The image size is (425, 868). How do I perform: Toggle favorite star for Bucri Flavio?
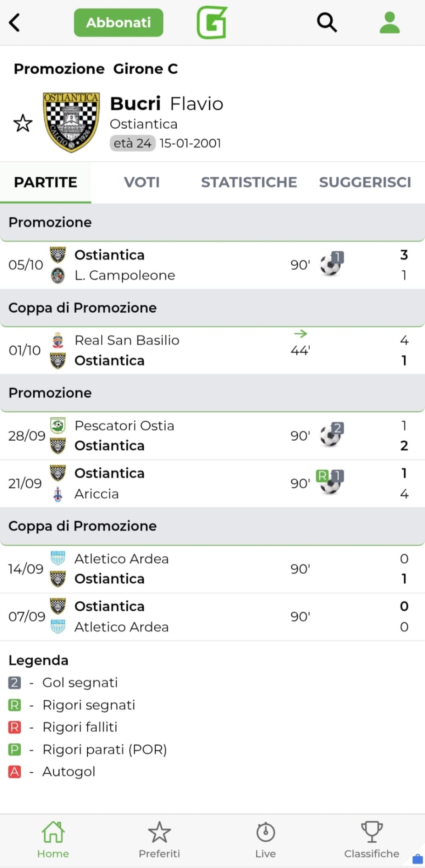tap(23, 123)
